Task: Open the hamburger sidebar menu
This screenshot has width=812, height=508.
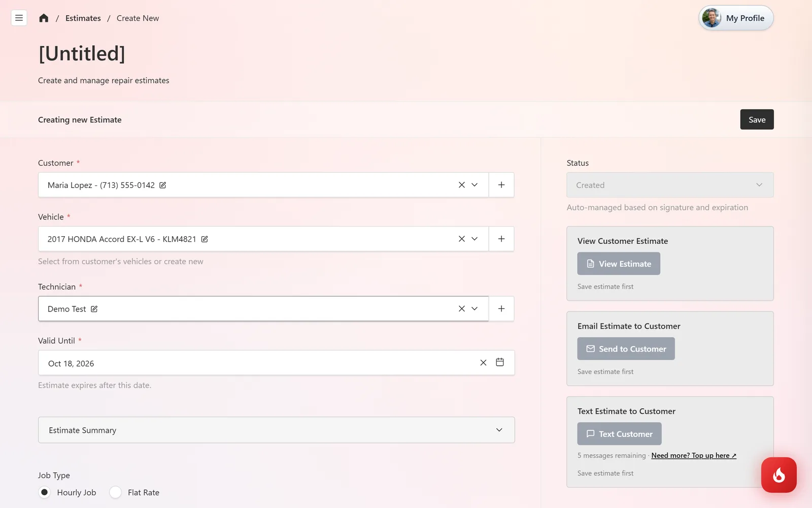Action: point(19,18)
